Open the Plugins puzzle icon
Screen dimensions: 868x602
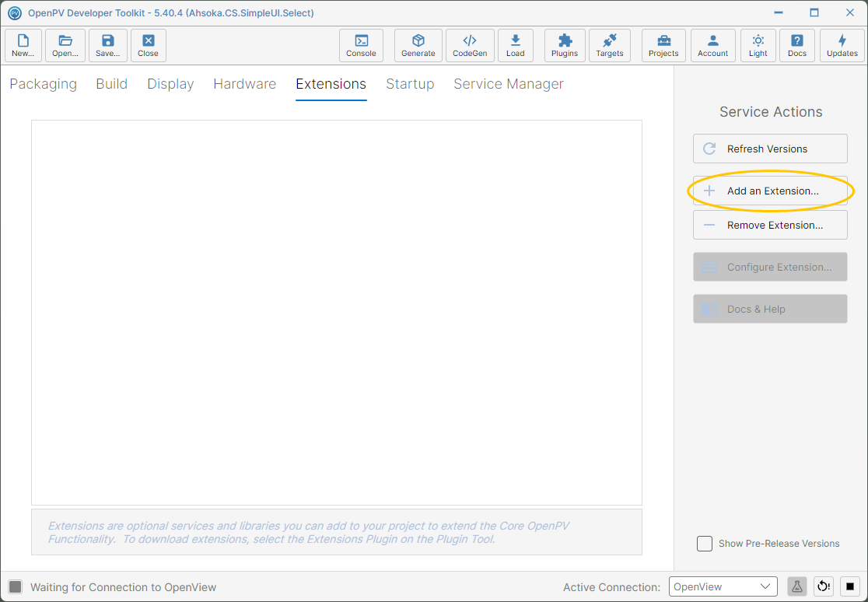click(x=565, y=45)
